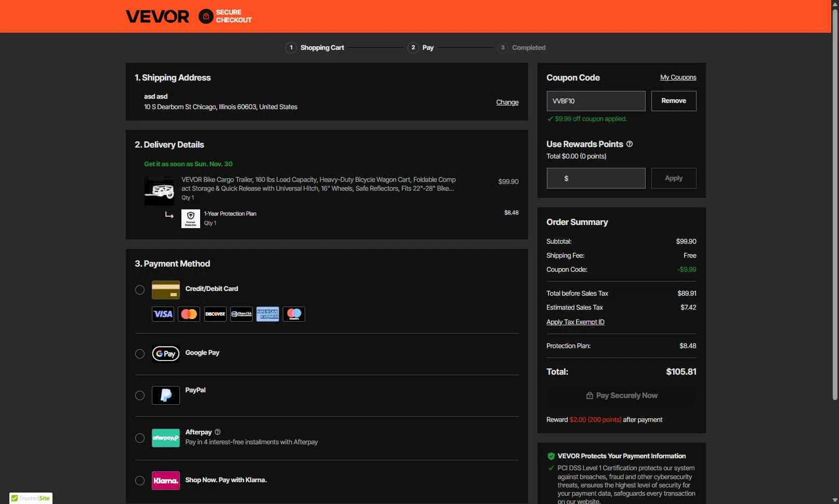Click the Pay step indicator
839x504 pixels.
421,47
